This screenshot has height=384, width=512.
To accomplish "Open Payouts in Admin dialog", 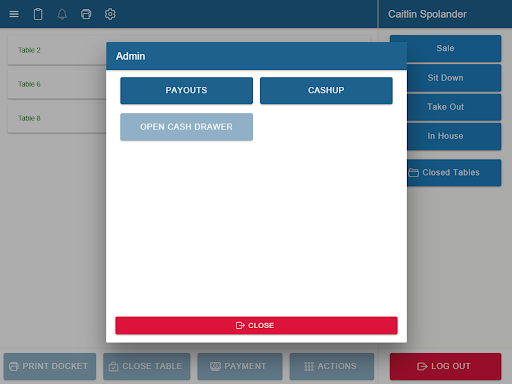I will [186, 90].
